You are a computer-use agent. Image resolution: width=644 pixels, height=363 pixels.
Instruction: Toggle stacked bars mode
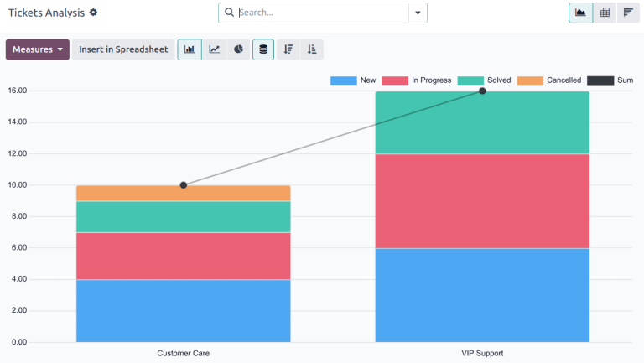click(x=263, y=49)
